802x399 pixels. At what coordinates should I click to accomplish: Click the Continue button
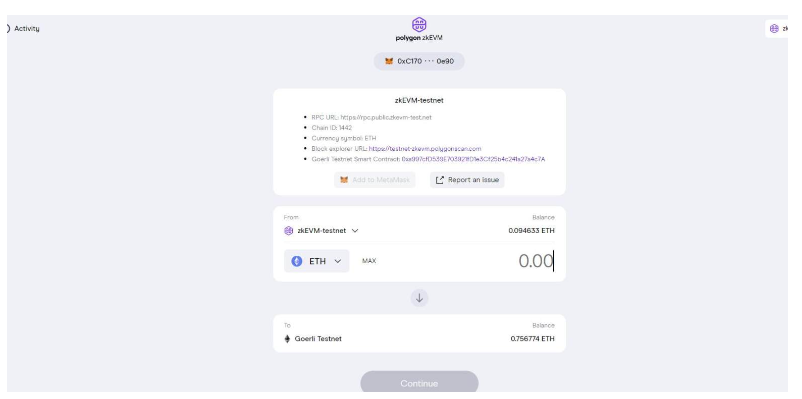(x=419, y=383)
